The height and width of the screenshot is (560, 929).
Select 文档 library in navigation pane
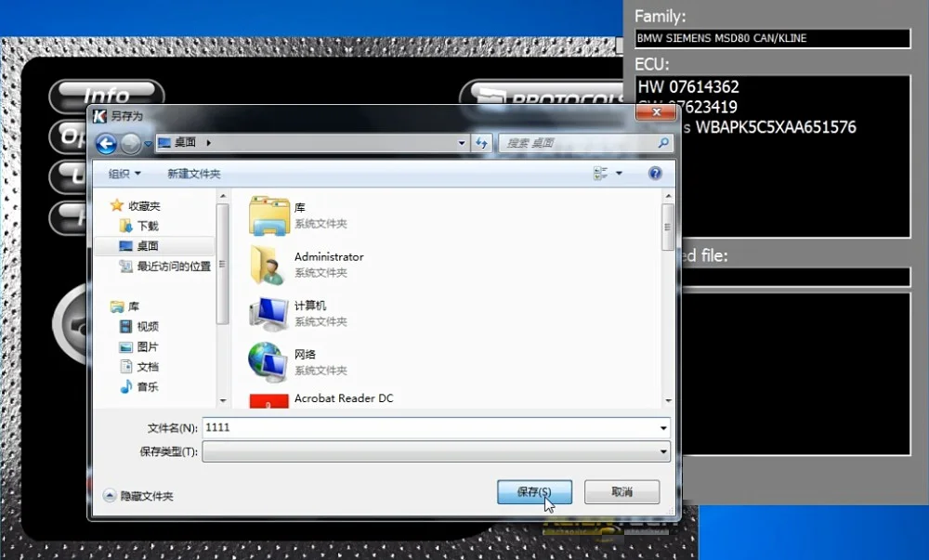[x=138, y=367]
